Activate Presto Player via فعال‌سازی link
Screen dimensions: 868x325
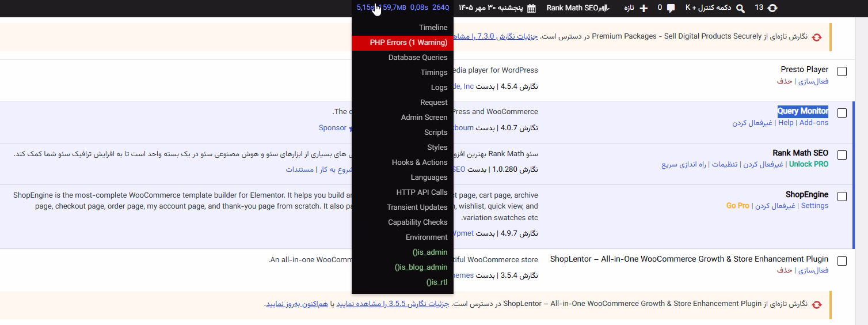[813, 81]
